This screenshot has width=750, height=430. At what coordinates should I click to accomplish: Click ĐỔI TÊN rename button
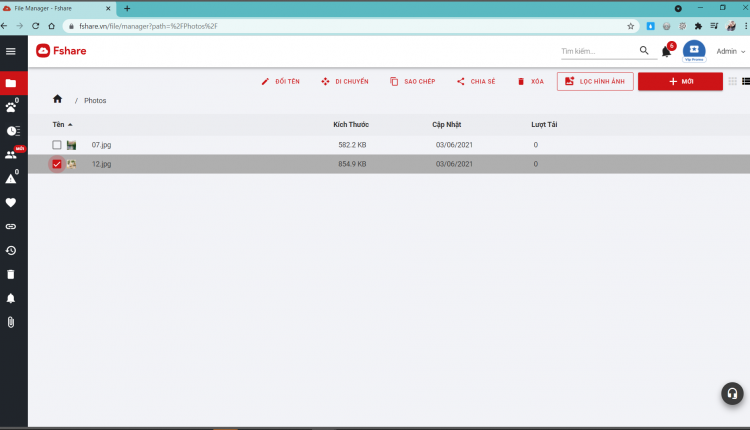280,81
